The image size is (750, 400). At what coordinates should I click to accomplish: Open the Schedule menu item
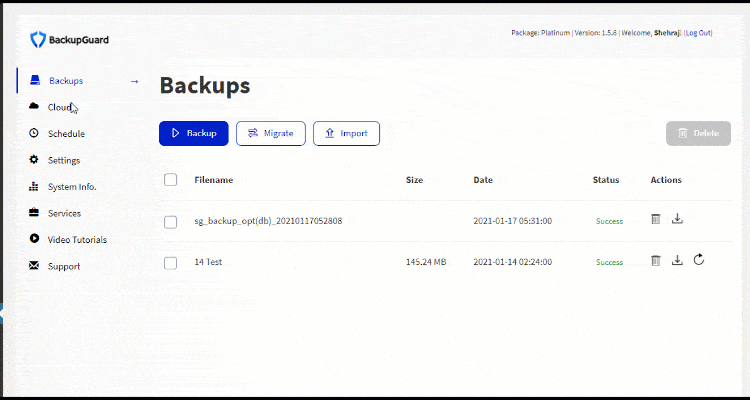(66, 134)
